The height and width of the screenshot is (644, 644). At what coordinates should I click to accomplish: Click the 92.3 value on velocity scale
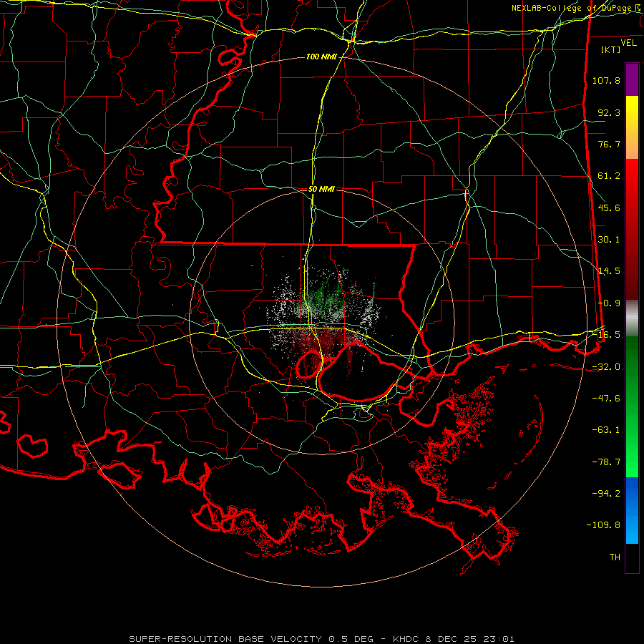click(609, 112)
